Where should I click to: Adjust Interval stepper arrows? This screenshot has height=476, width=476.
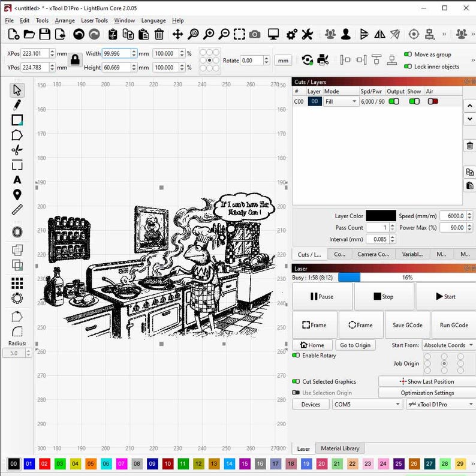tap(393, 239)
